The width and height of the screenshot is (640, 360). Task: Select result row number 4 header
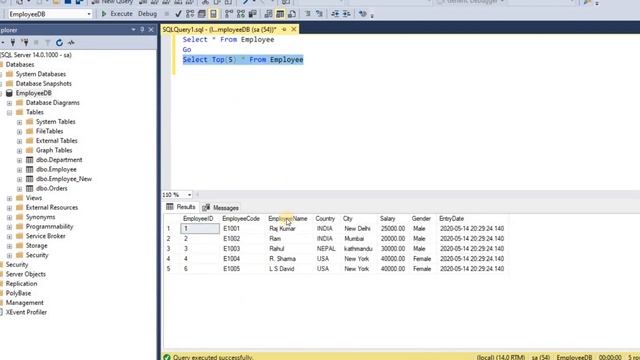click(169, 259)
